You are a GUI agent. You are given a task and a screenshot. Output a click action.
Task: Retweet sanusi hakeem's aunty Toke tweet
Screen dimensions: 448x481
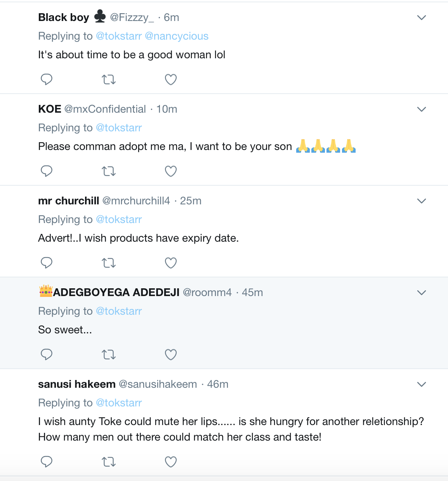pyautogui.click(x=109, y=462)
